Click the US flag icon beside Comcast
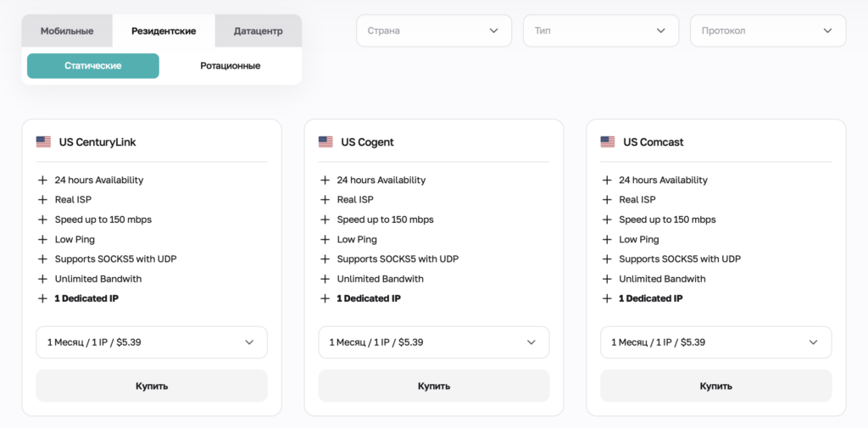Viewport: 868px width, 428px height. point(607,142)
